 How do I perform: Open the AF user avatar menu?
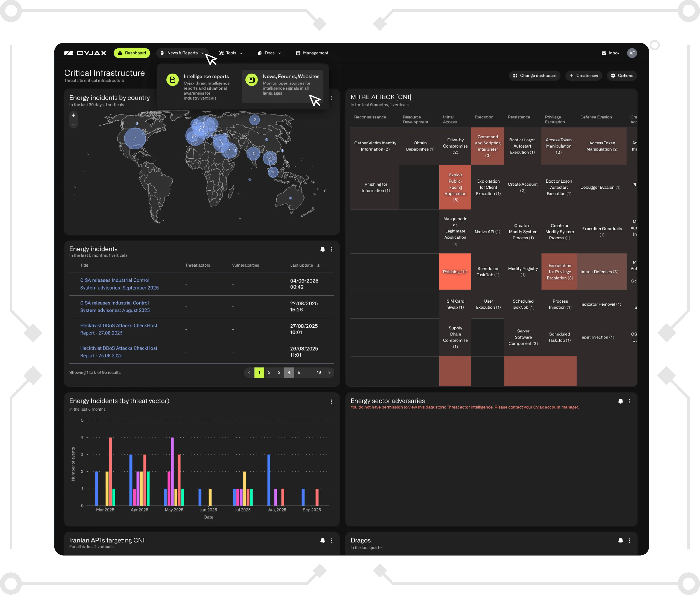[632, 53]
